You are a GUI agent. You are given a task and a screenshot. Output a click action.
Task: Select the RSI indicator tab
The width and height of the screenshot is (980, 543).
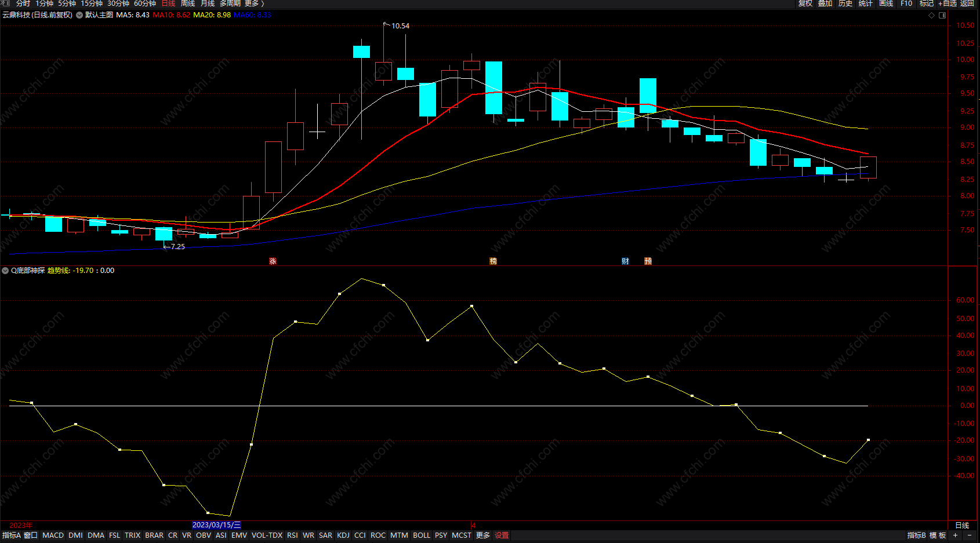pos(292,535)
